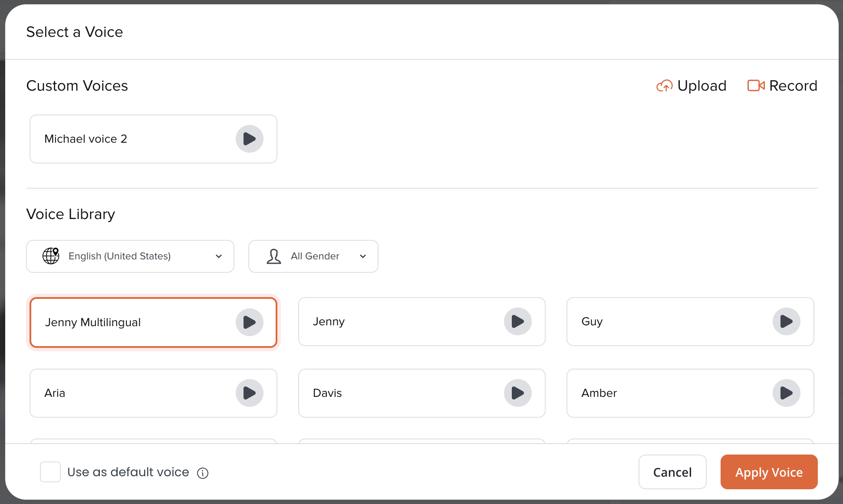Enable Use as default voice checkbox

[x=50, y=472]
